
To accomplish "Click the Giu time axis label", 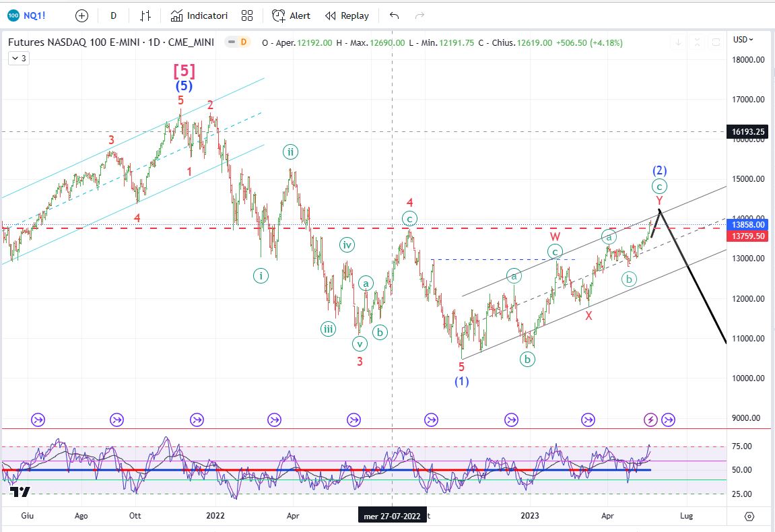I will pos(27,516).
